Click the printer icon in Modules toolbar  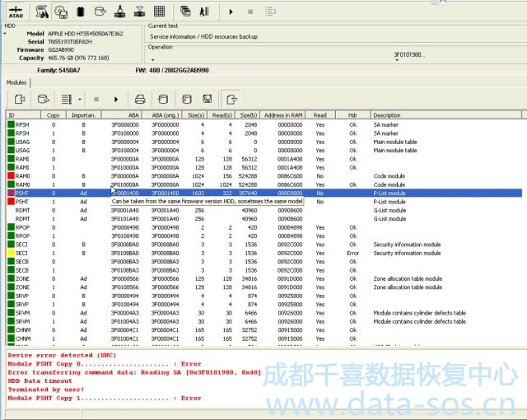click(140, 99)
